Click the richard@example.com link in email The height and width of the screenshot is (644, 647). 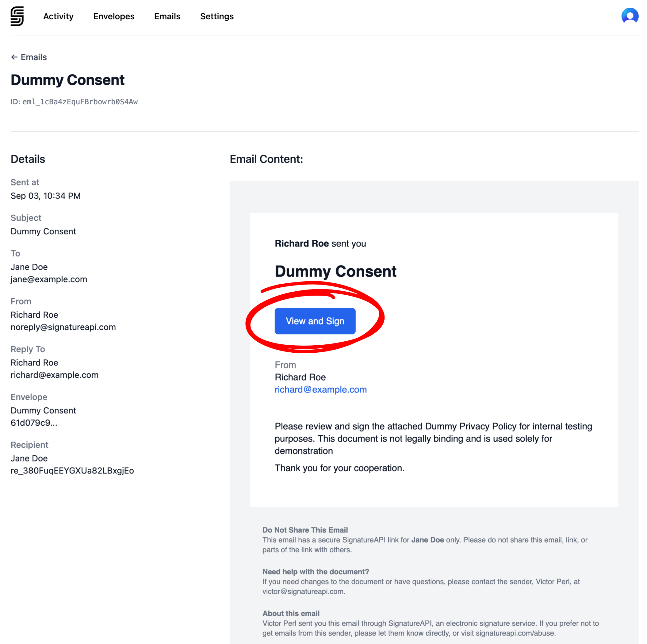320,389
